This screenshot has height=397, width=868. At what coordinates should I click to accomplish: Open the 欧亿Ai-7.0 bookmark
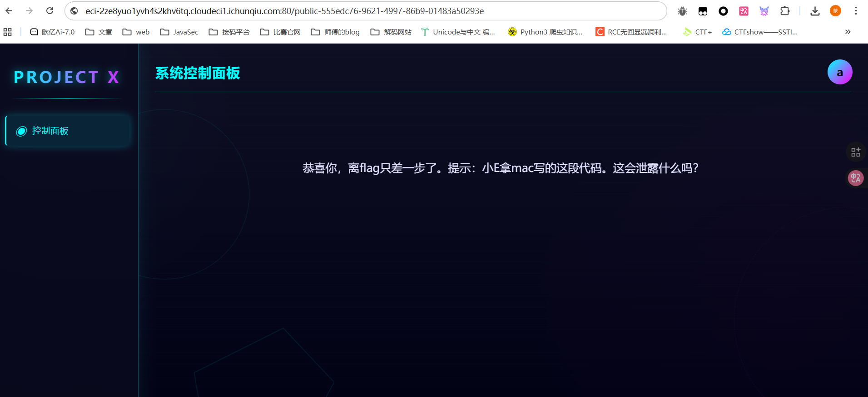[x=52, y=32]
